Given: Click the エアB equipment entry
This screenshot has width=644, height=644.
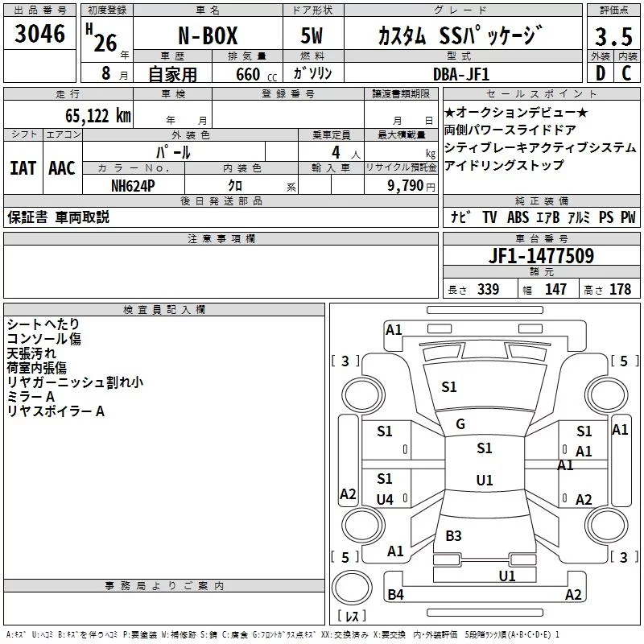Looking at the screenshot, I should (548, 217).
